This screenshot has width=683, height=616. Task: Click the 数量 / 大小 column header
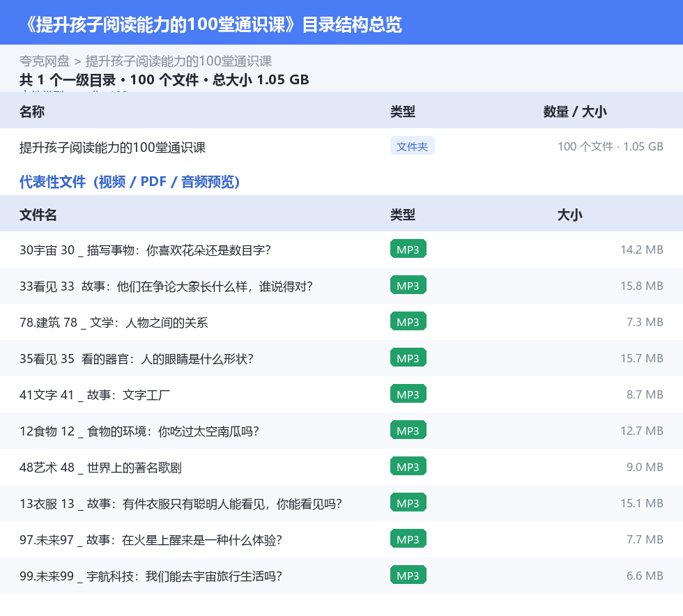tap(575, 111)
